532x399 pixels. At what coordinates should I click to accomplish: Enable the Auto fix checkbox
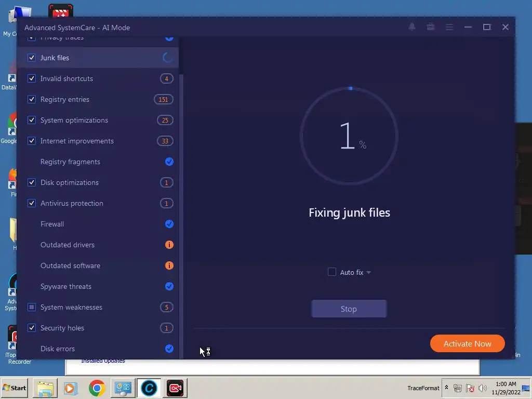[332, 272]
